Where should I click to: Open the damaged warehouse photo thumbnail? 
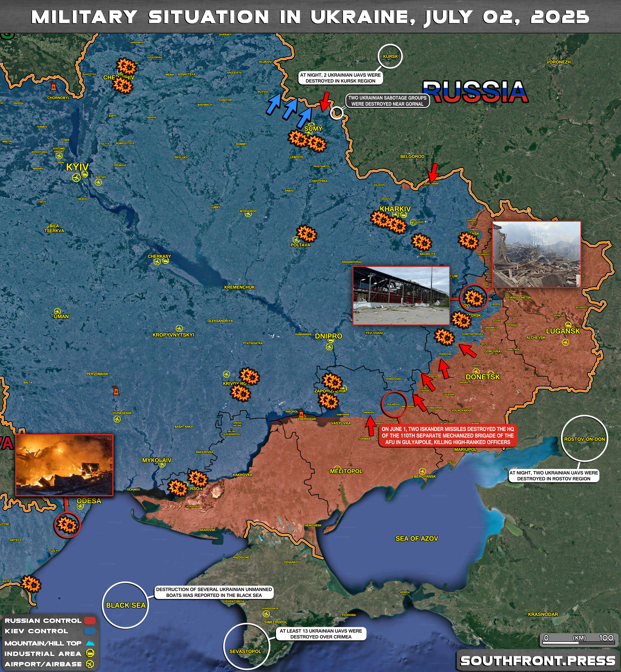(401, 296)
